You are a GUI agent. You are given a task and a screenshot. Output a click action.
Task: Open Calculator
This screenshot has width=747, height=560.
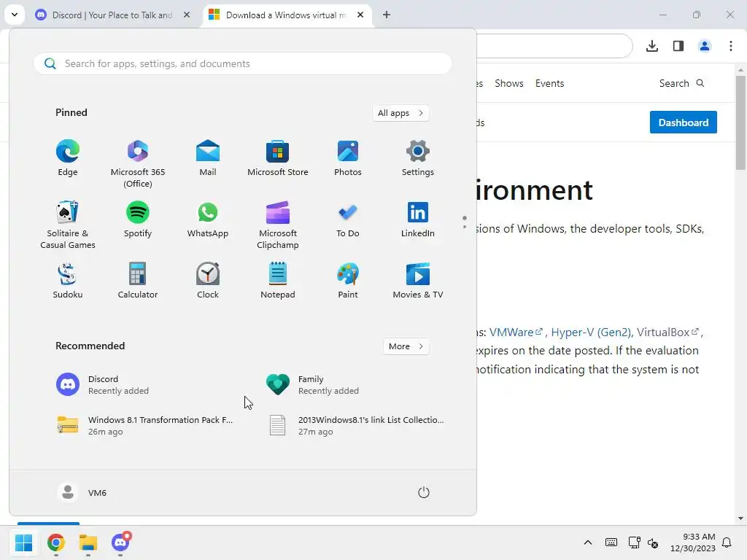coord(138,281)
